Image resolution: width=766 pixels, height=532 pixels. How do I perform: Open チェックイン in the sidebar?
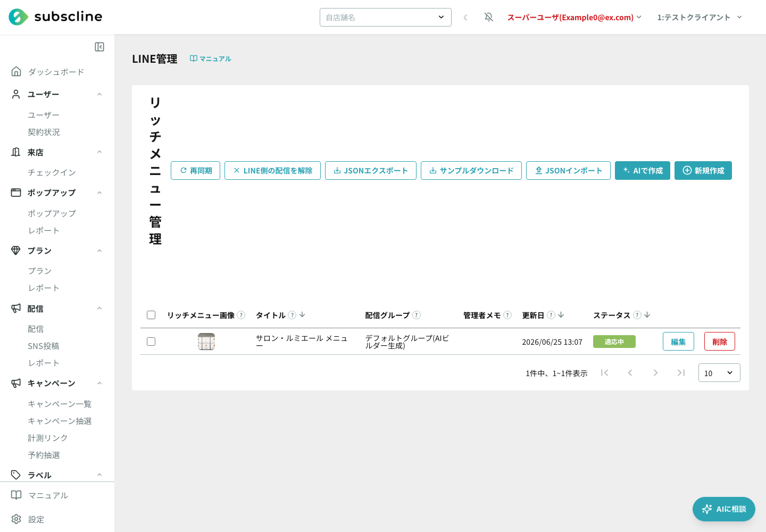pos(52,172)
